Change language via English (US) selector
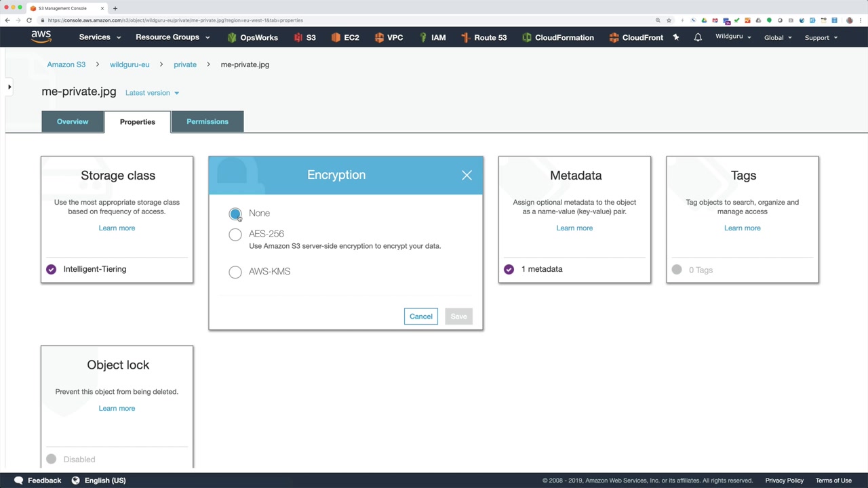 pos(98,481)
